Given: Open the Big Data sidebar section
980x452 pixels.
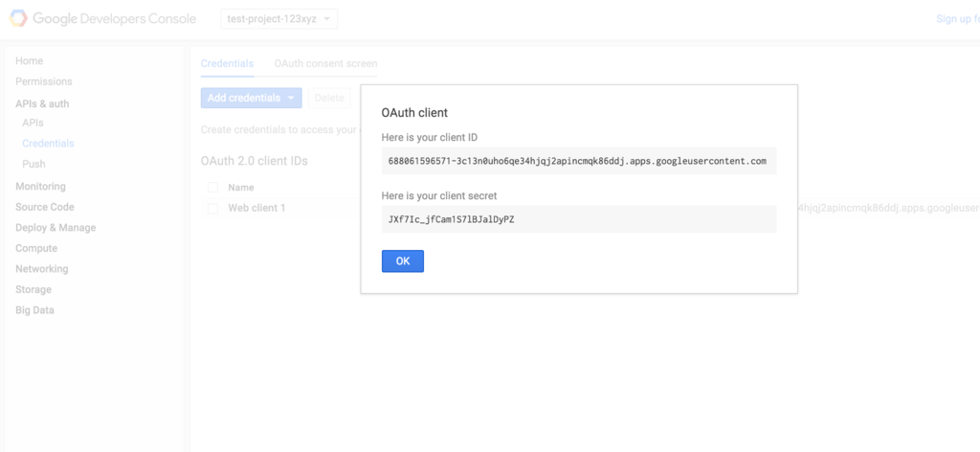Looking at the screenshot, I should point(34,310).
